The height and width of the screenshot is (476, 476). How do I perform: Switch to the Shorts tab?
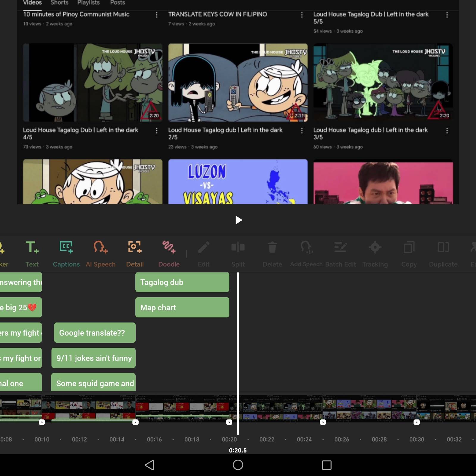(59, 3)
